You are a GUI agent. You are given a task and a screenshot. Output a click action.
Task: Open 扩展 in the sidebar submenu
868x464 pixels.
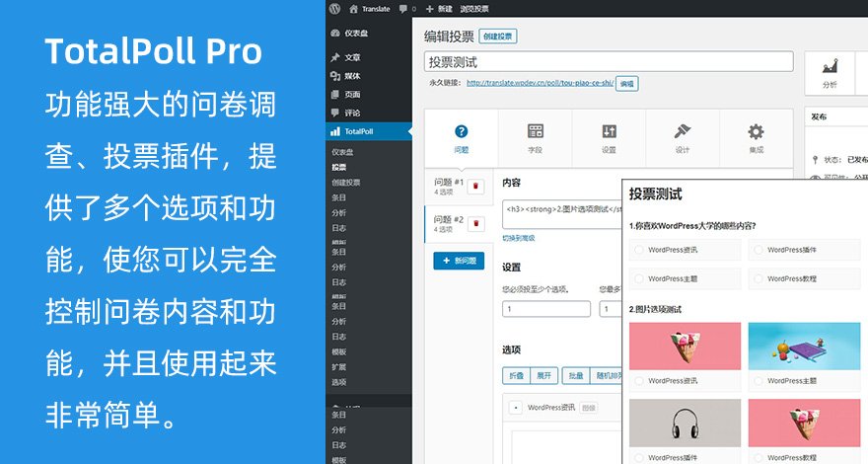[339, 367]
